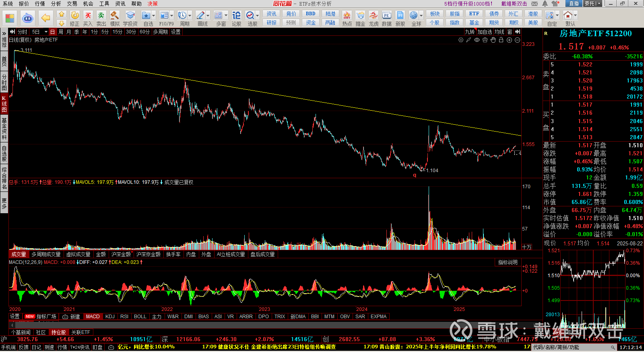The width and height of the screenshot is (644, 352).
Task: Zoom out chart with minus circle icon
Action: [x=517, y=40]
